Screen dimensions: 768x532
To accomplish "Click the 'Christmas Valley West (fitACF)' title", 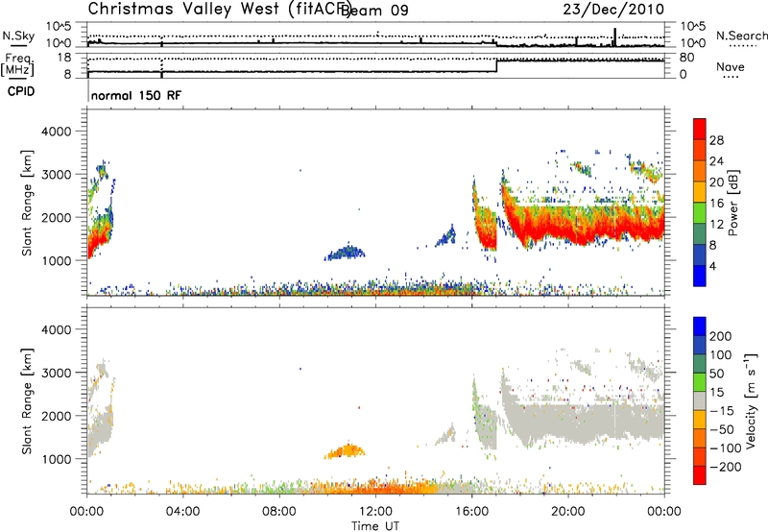I will pyautogui.click(x=219, y=10).
